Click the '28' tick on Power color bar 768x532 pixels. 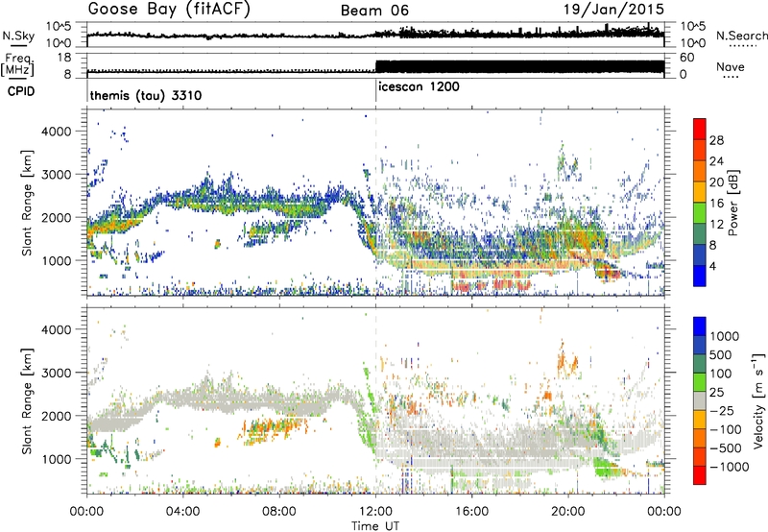[x=716, y=140]
